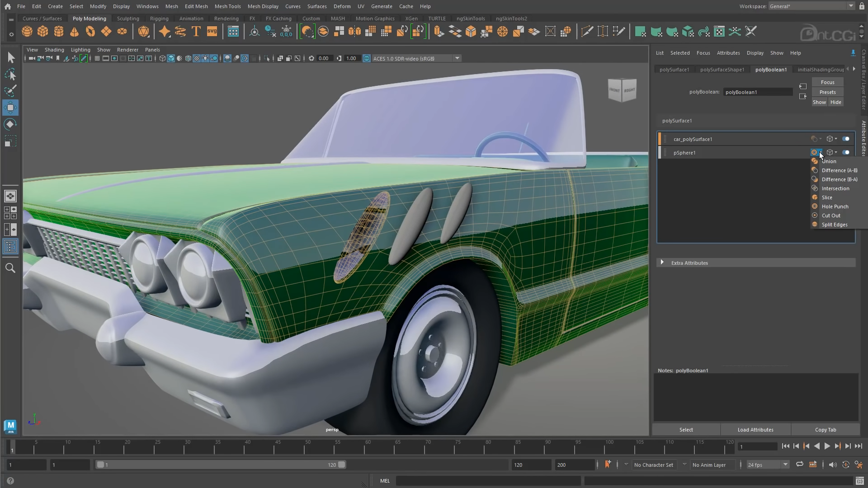
Task: Toggle sound speaker icon near fps
Action: [x=833, y=465]
